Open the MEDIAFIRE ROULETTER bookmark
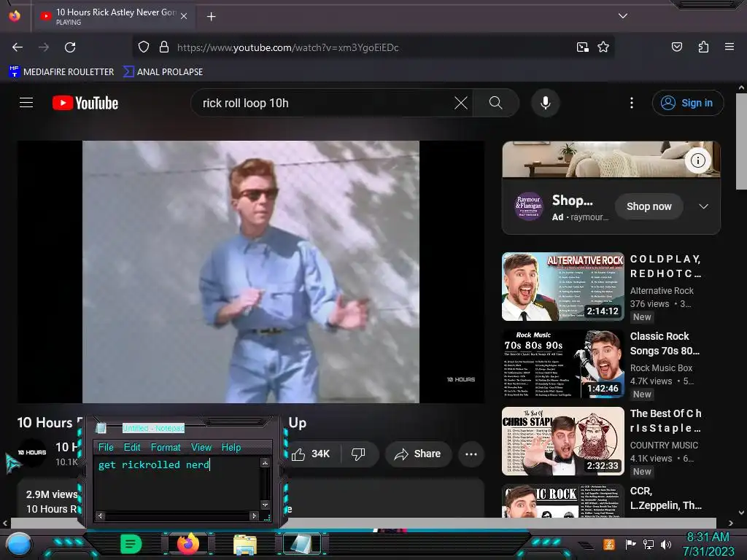 [61, 72]
